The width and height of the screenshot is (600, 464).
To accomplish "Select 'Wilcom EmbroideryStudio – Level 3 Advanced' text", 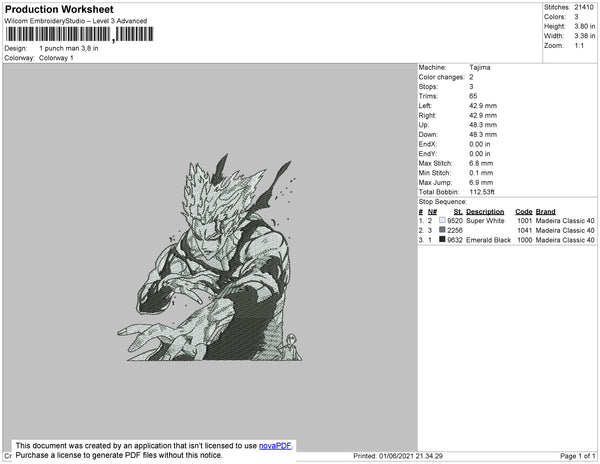I will (x=76, y=21).
